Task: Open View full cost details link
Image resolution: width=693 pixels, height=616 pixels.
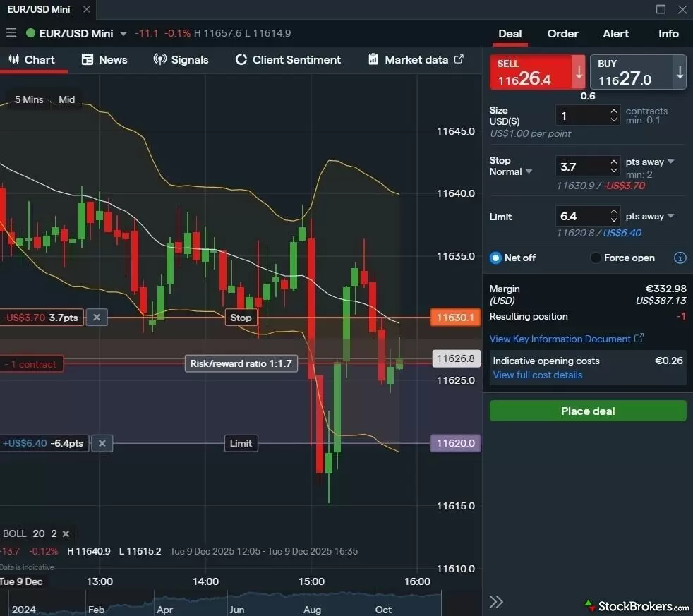Action: click(537, 375)
